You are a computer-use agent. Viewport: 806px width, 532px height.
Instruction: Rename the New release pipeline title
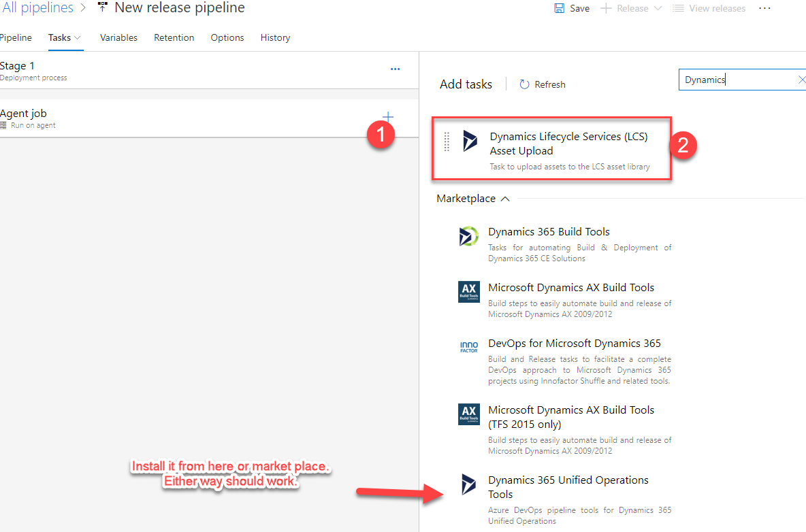tap(180, 7)
